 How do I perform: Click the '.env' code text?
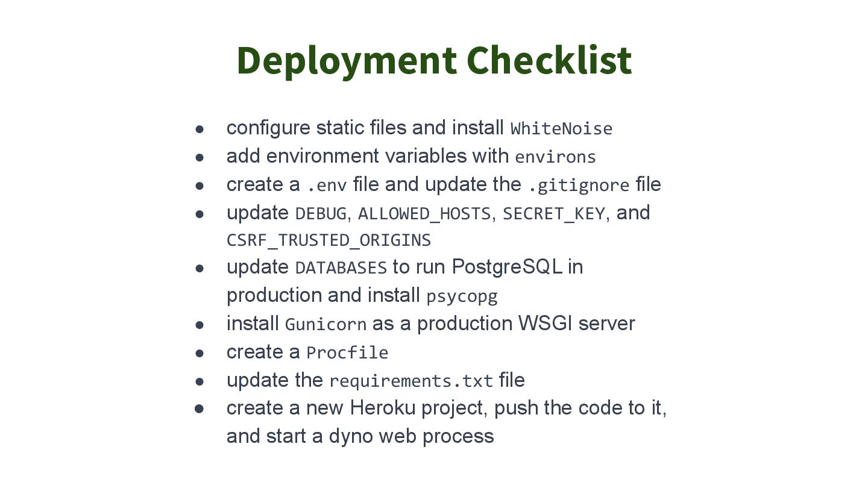pos(327,186)
